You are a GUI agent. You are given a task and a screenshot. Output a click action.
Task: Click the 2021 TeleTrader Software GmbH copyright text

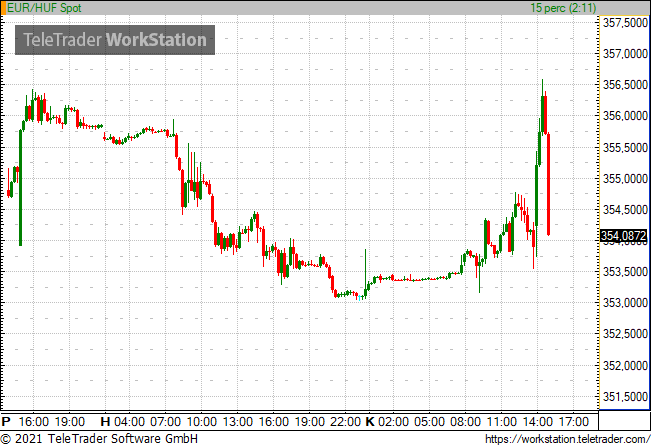tap(99, 438)
